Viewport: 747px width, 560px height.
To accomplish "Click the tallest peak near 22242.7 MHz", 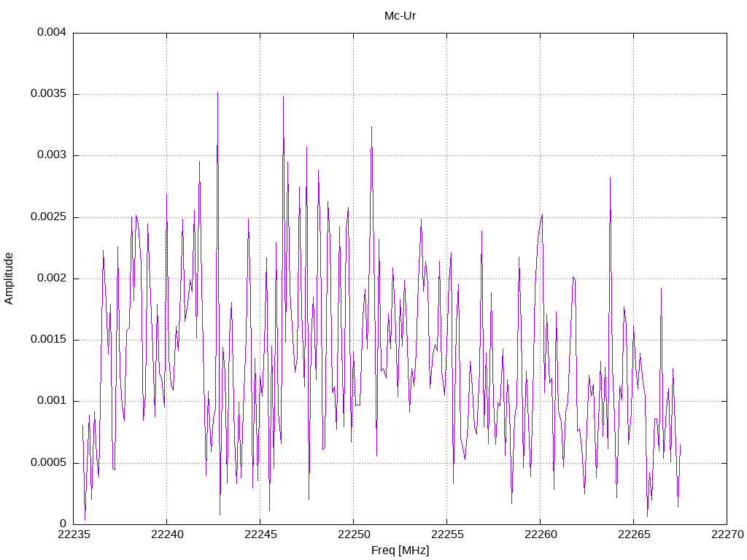I will tap(217, 93).
